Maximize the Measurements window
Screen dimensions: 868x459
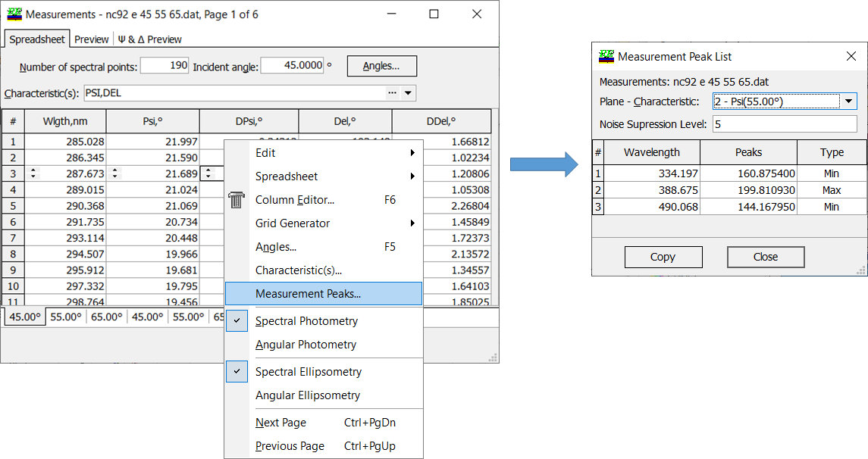[x=434, y=14]
